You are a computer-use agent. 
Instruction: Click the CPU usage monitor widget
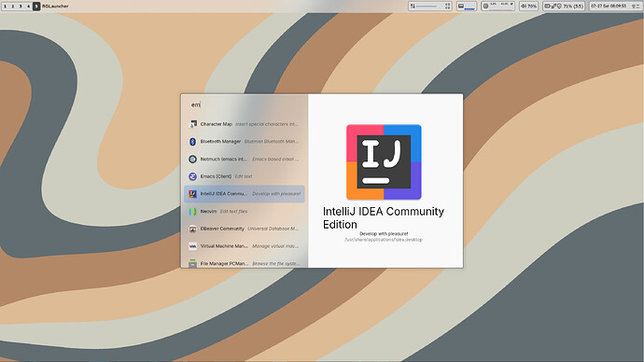(x=497, y=7)
